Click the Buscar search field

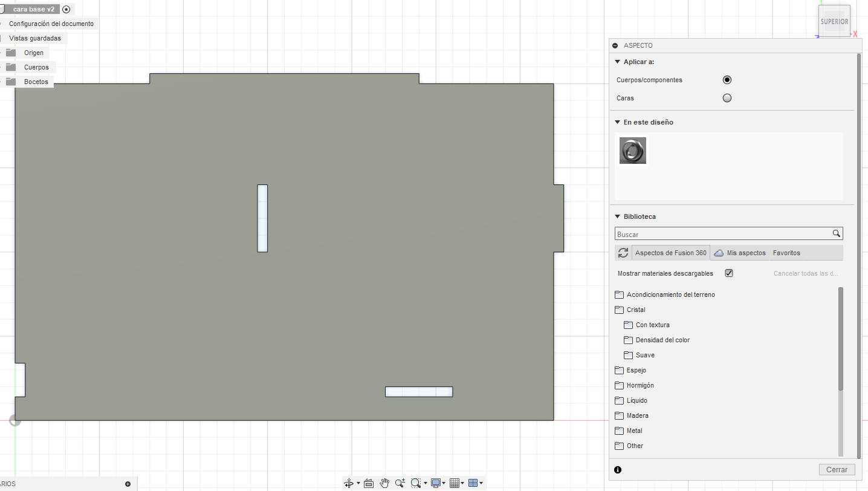tap(729, 234)
